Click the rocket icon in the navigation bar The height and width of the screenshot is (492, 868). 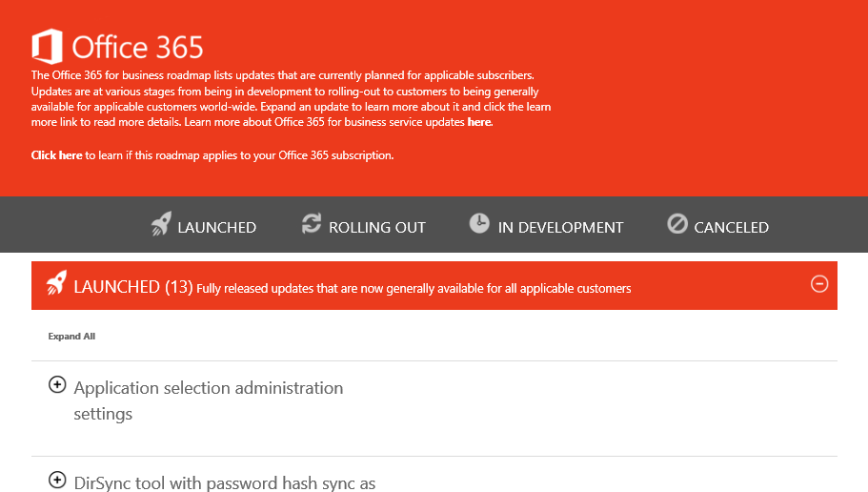[161, 225]
